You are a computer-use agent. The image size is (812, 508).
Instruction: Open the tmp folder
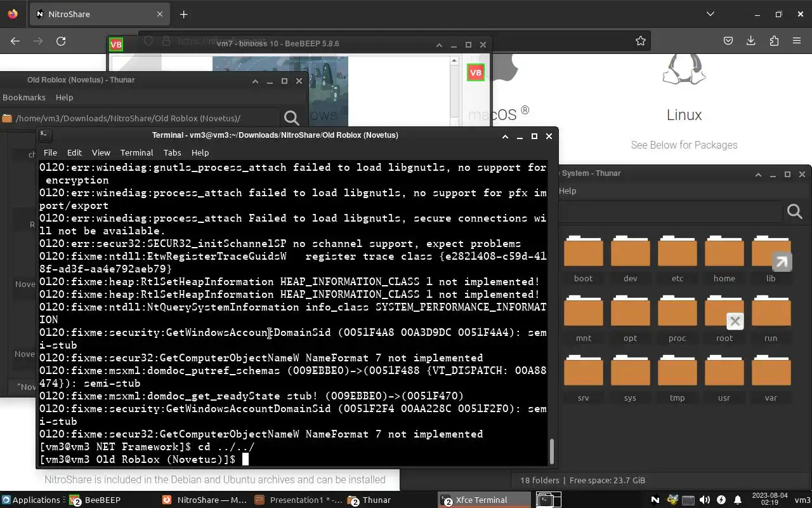pos(677,380)
